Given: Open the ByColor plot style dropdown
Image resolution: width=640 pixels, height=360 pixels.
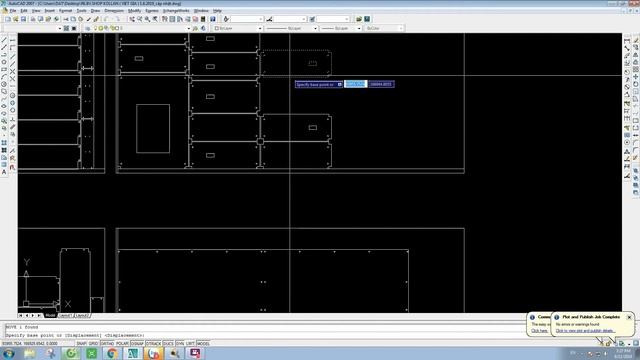Looking at the screenshot, I should coord(384,28).
